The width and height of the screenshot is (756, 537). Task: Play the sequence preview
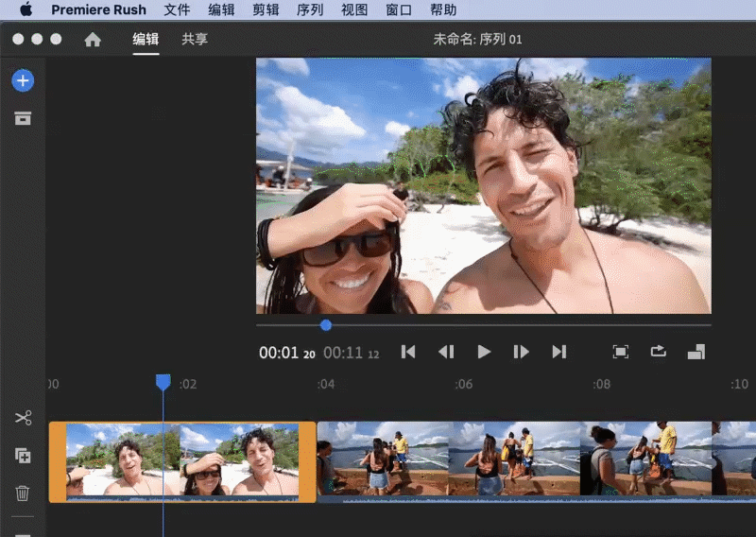tap(484, 352)
